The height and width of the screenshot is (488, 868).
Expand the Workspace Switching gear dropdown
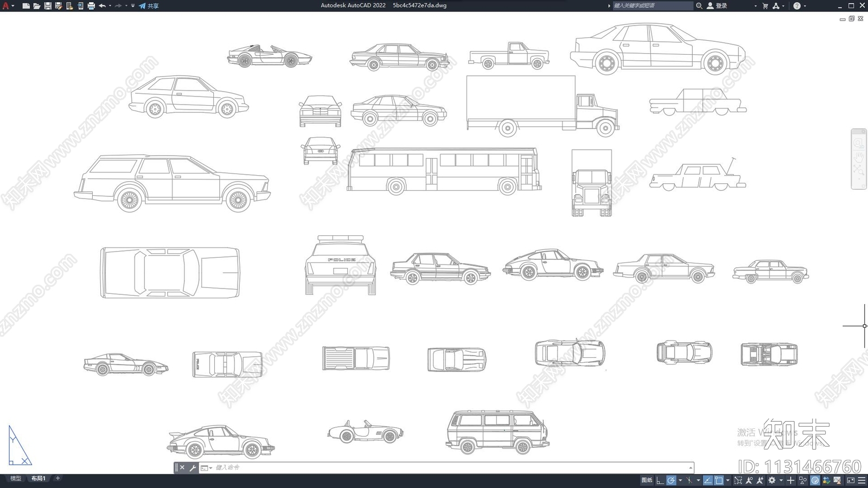(781, 480)
